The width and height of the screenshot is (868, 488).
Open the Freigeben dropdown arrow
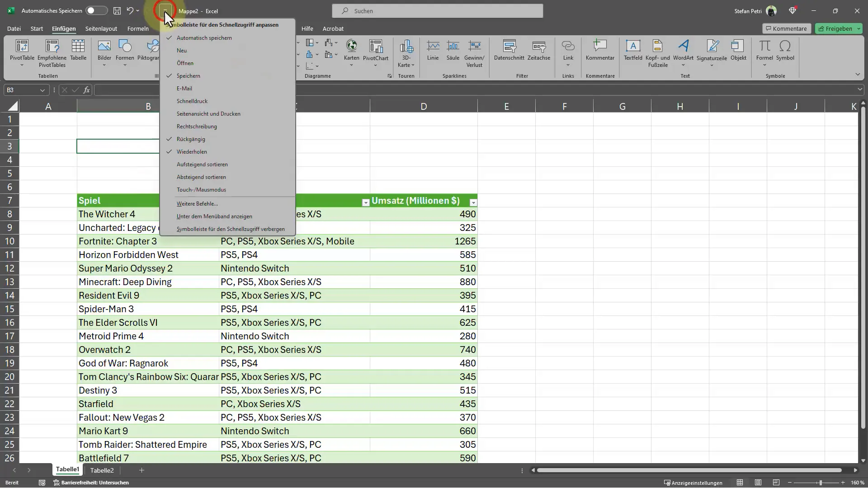pyautogui.click(x=858, y=28)
